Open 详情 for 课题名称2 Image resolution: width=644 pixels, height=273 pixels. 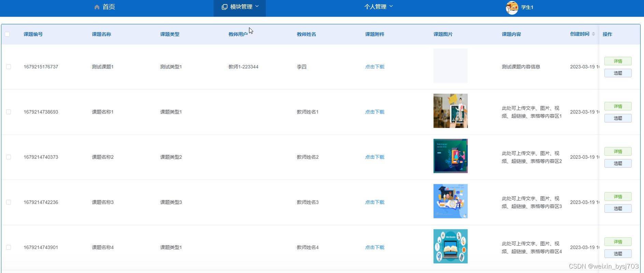point(618,151)
